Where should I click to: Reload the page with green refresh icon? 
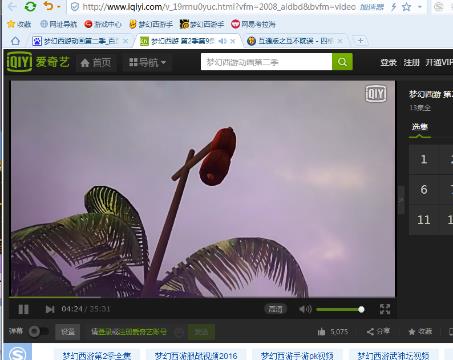tap(30, 6)
